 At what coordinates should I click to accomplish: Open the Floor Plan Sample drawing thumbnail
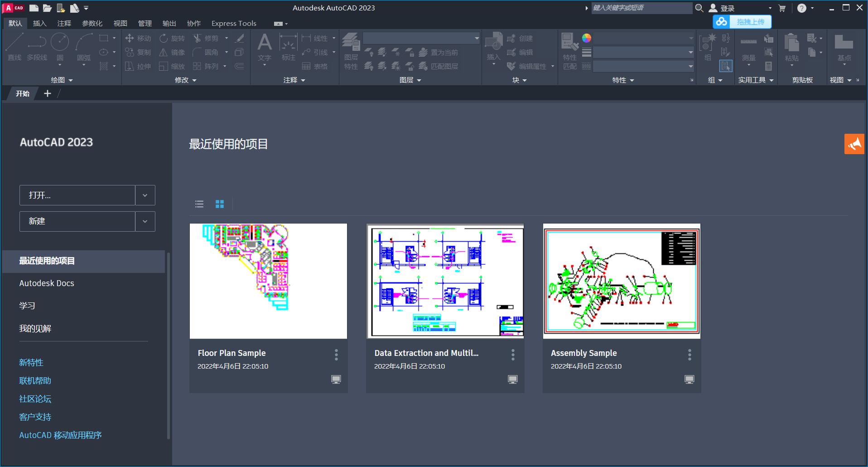(268, 281)
